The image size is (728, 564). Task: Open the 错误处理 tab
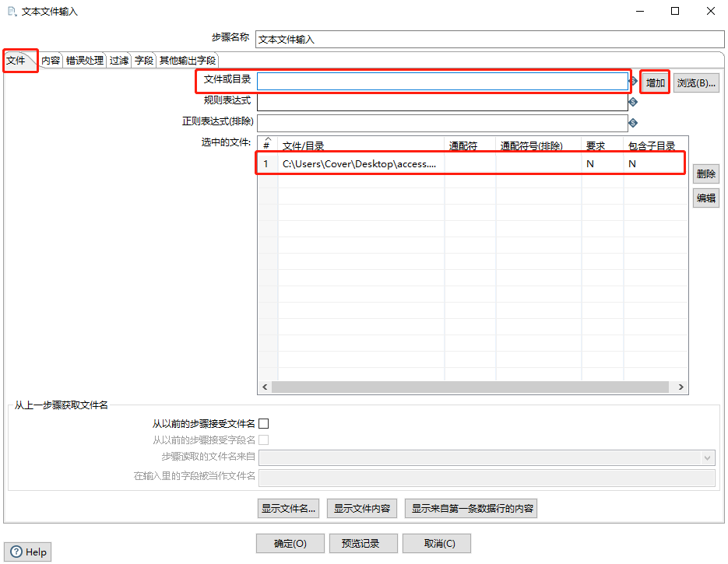pyautogui.click(x=84, y=61)
